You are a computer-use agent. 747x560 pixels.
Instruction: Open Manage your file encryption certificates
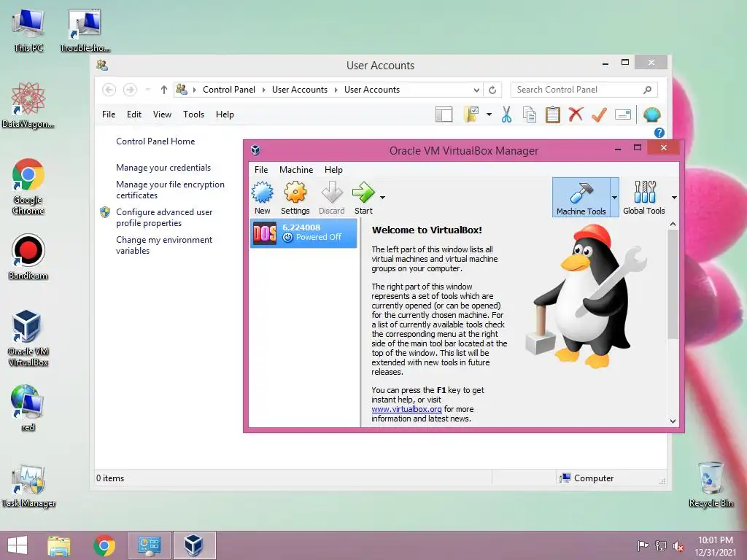[x=170, y=190]
